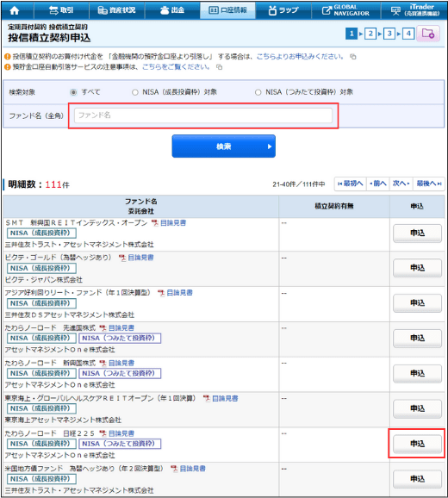This screenshot has width=448, height=498.
Task: Click new-window icon after お申込みください link
Action: click(x=353, y=57)
